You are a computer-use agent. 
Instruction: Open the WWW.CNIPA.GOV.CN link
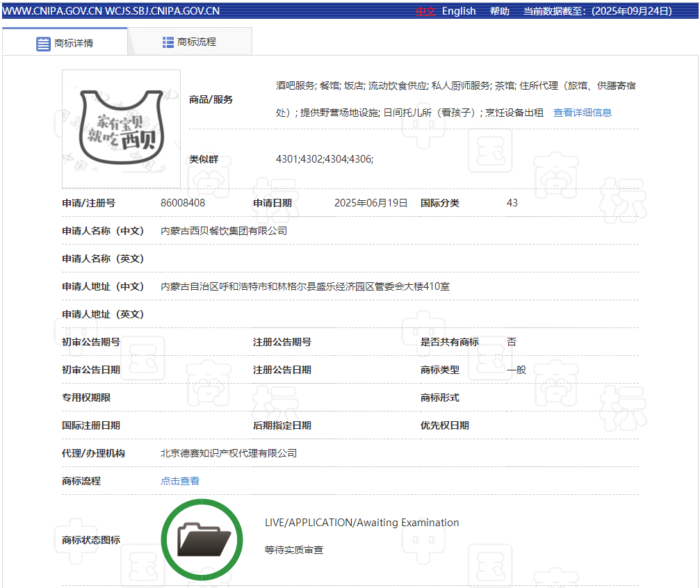pyautogui.click(x=51, y=10)
